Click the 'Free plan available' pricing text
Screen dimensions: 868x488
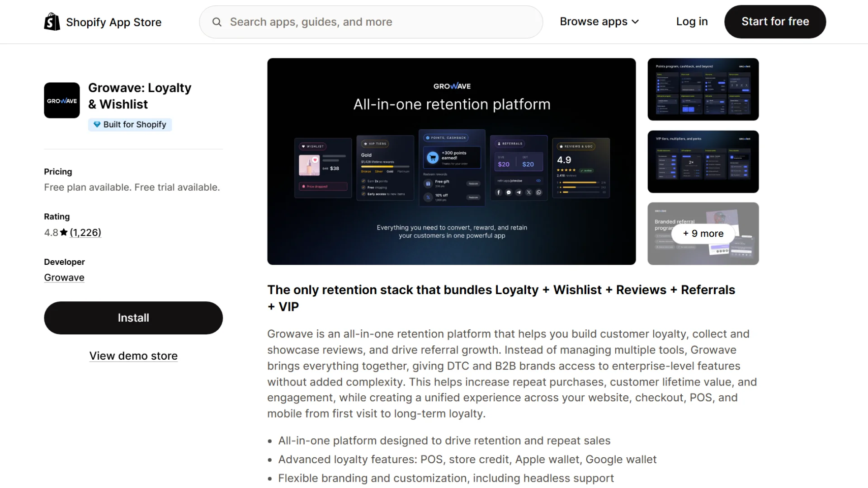pyautogui.click(x=132, y=188)
